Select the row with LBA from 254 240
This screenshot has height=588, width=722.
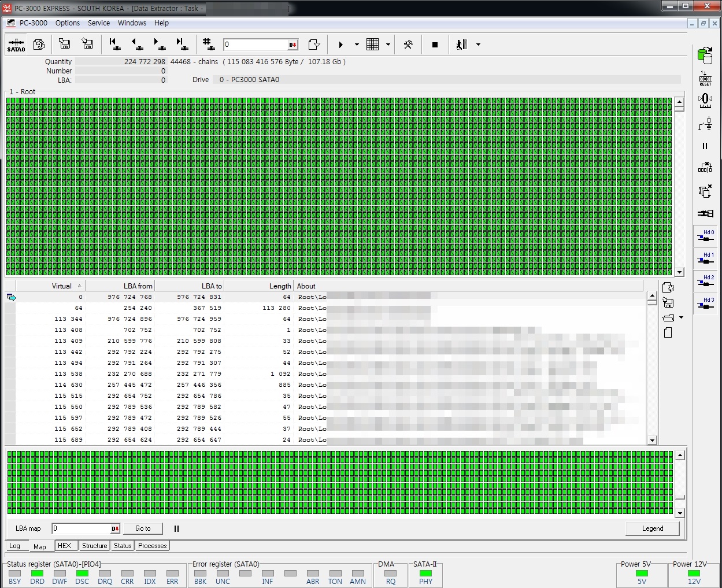(x=325, y=308)
